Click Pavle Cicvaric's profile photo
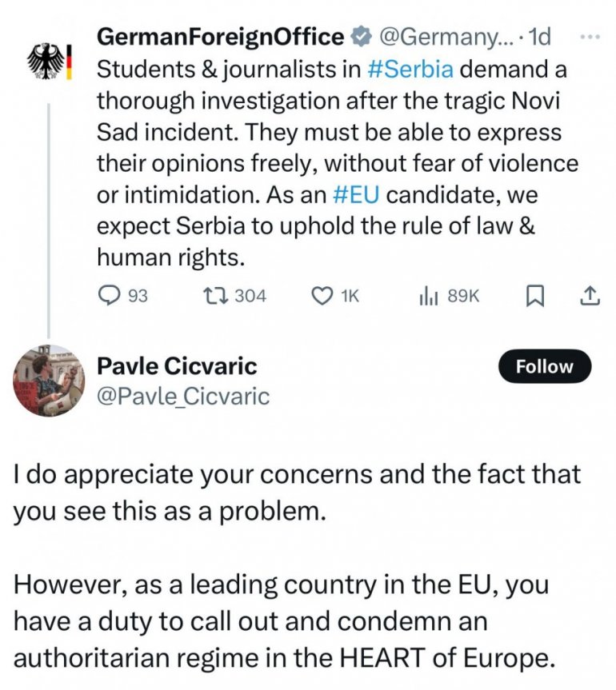 coord(50,381)
